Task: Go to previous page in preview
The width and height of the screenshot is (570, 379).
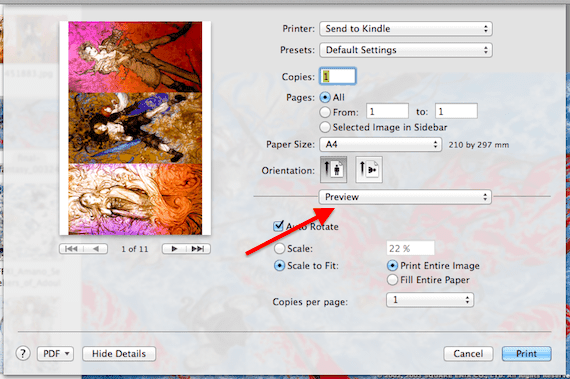Action: 96,249
